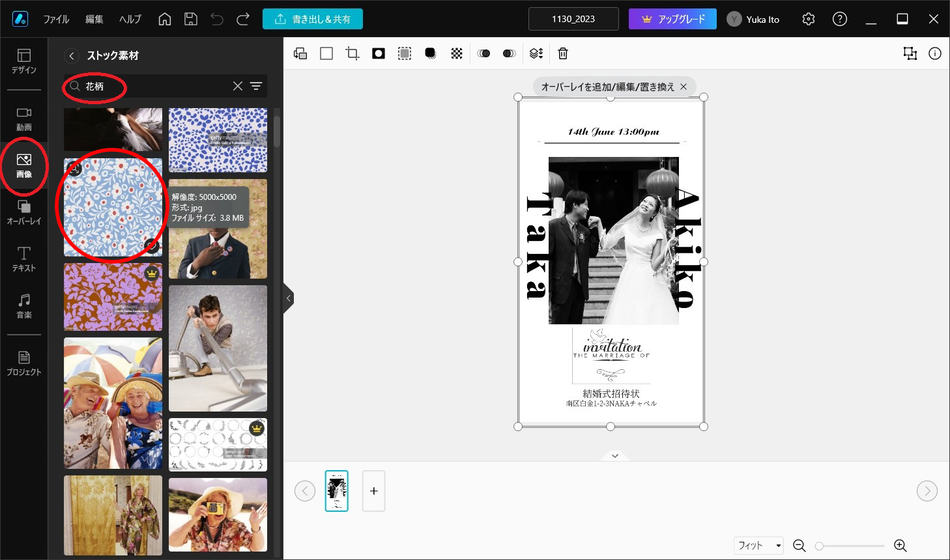Click the stock panel vertical scrollbar
Viewport: 950px width, 560px height.
point(277,132)
